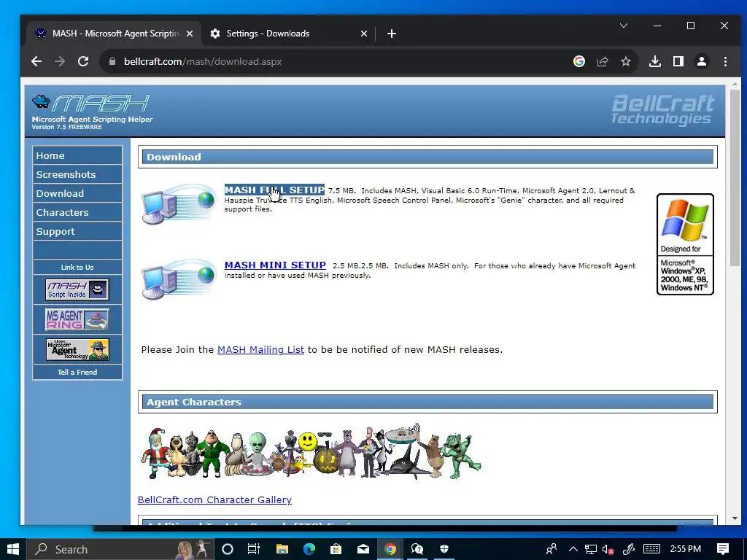Download the MASH FULL SETUP link
The image size is (747, 560).
[274, 190]
